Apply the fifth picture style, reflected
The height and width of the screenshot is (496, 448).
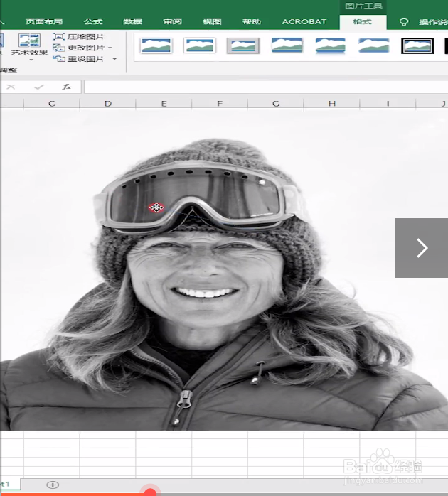pyautogui.click(x=330, y=45)
